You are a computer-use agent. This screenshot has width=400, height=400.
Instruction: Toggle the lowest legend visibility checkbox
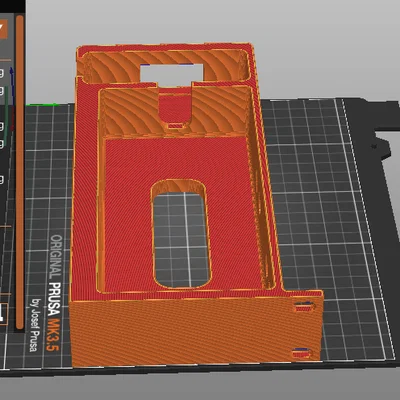[1, 180]
